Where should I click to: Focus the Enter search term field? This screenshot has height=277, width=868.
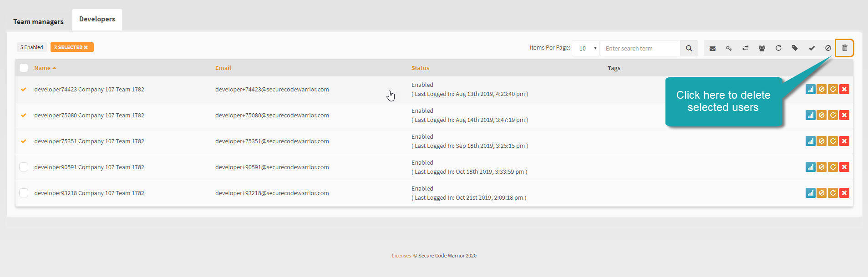tap(640, 48)
